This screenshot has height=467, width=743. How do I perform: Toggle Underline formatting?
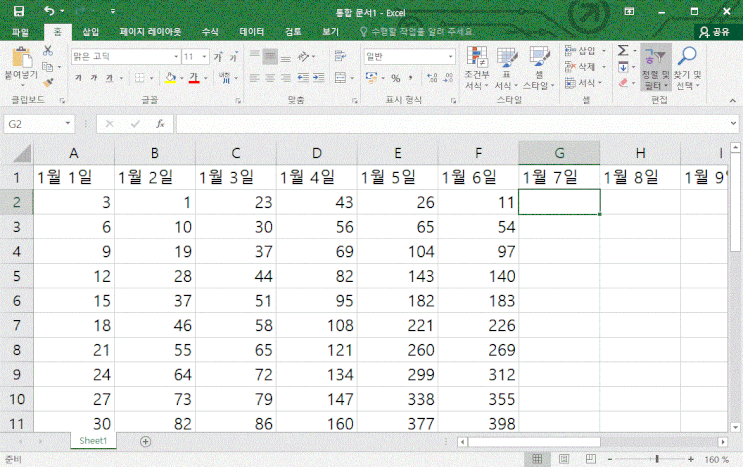pos(109,78)
